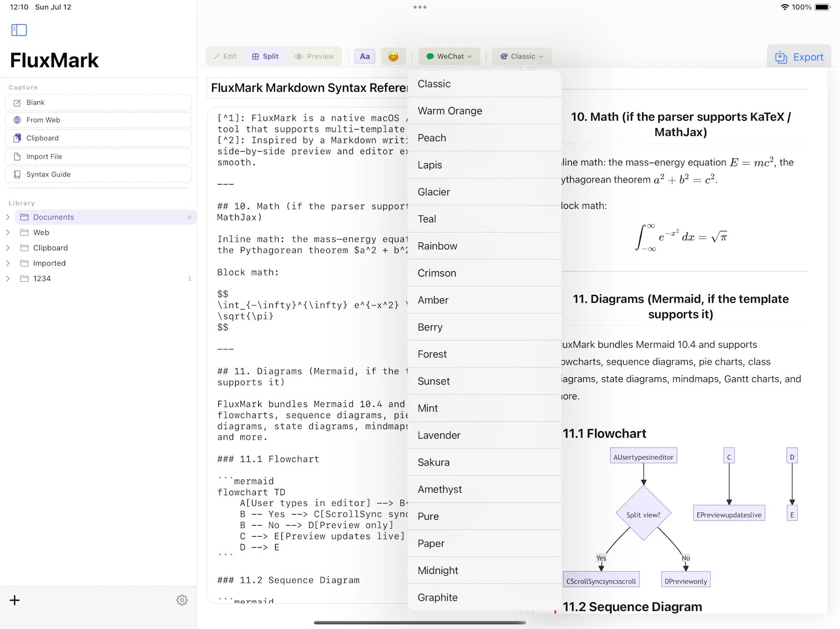This screenshot has width=840, height=629.
Task: Open the WeChat platform dropdown
Action: pyautogui.click(x=449, y=57)
